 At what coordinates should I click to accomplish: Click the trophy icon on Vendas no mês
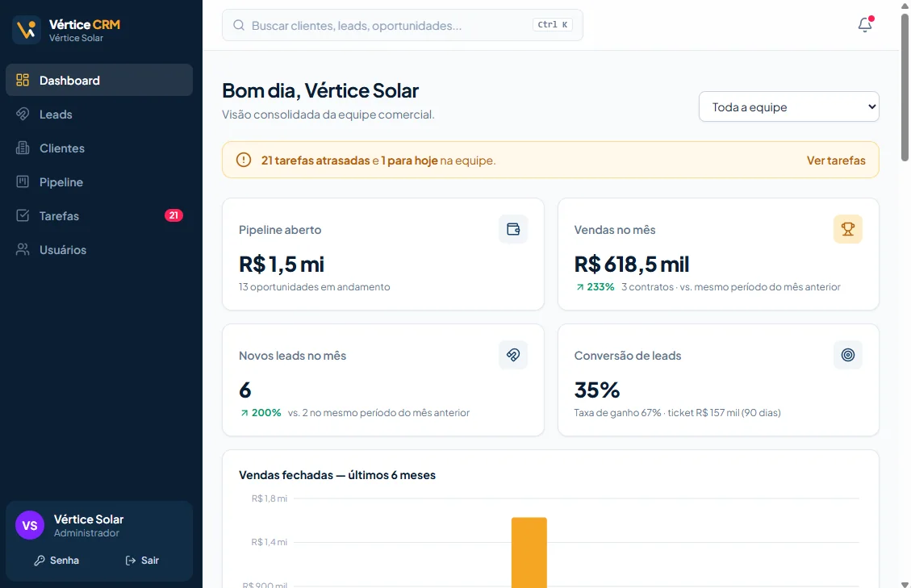[x=848, y=229]
